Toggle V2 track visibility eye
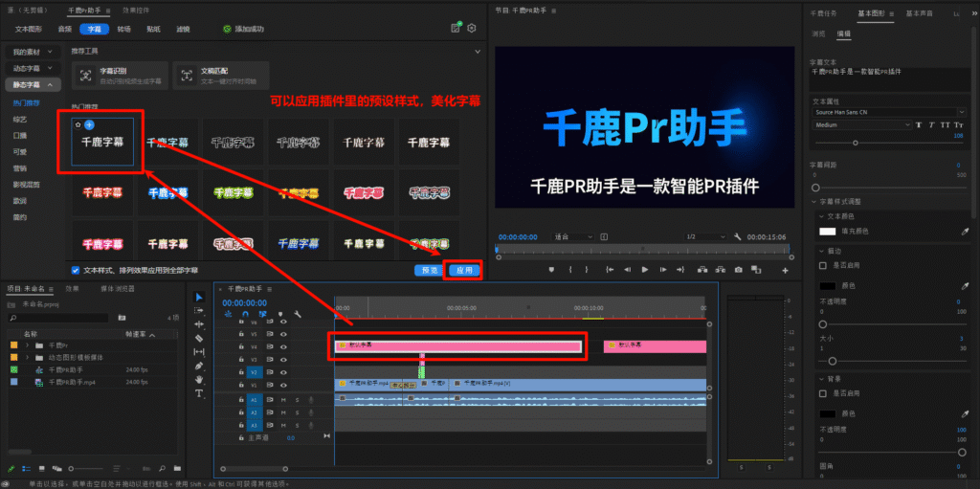This screenshot has height=489, width=980. coord(283,372)
